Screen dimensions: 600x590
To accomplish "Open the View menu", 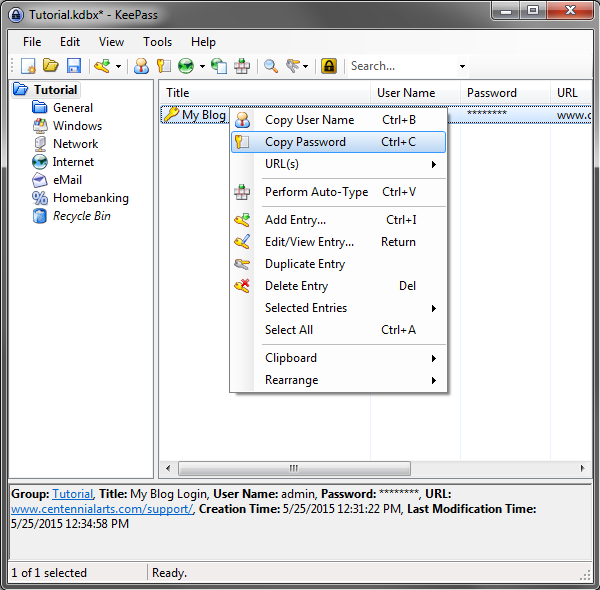I will tap(111, 42).
